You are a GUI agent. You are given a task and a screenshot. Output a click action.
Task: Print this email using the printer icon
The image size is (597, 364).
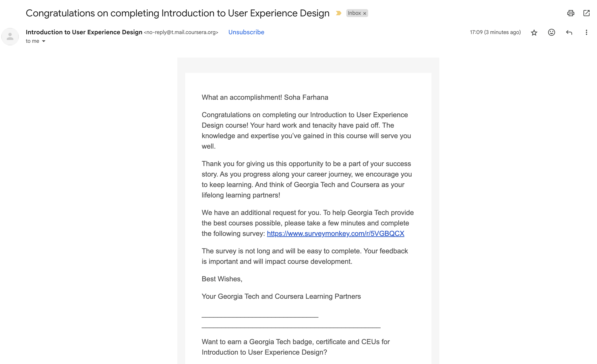(x=571, y=13)
